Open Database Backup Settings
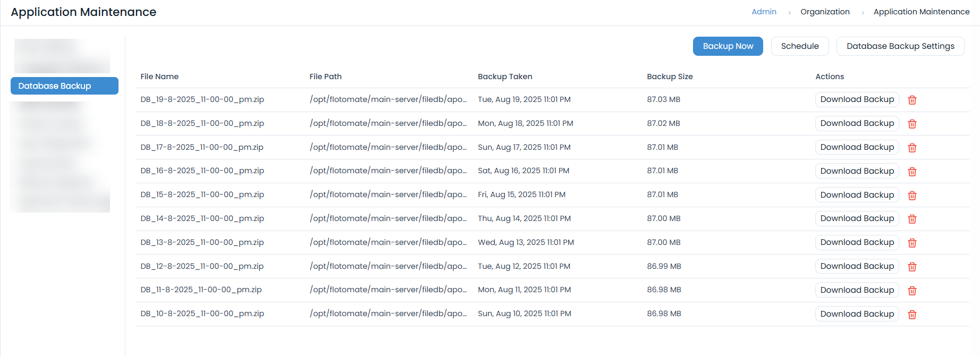Image resolution: width=980 pixels, height=356 pixels. tap(900, 46)
